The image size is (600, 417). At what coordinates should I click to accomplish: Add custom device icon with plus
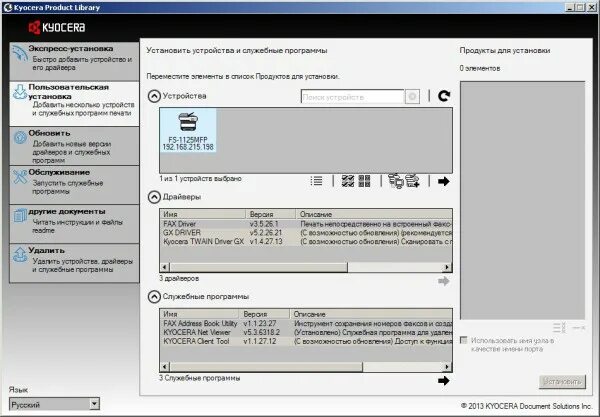412,181
